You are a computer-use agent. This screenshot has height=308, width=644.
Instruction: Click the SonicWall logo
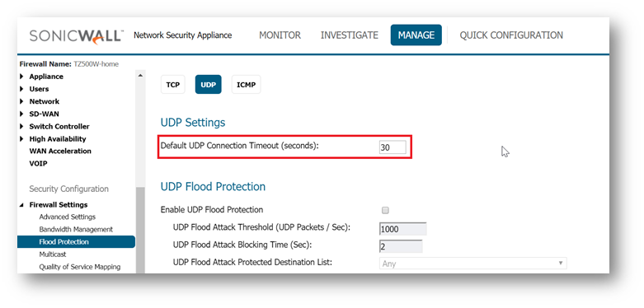click(76, 35)
